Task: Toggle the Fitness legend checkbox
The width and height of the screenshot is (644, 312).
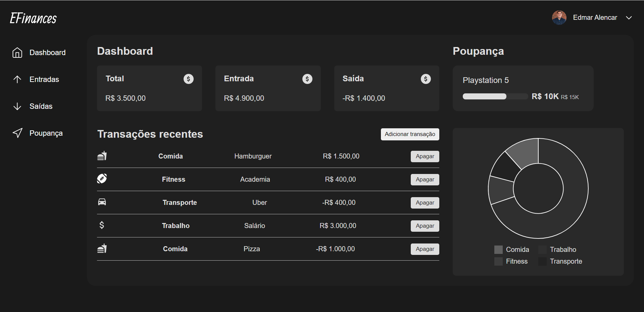Action: (x=498, y=261)
